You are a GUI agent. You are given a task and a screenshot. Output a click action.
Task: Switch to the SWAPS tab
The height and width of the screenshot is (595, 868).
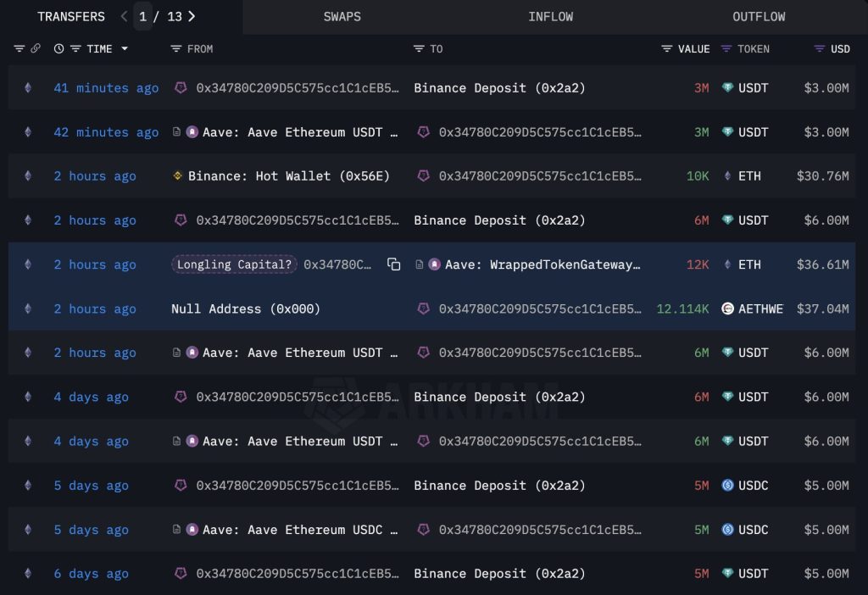coord(341,17)
